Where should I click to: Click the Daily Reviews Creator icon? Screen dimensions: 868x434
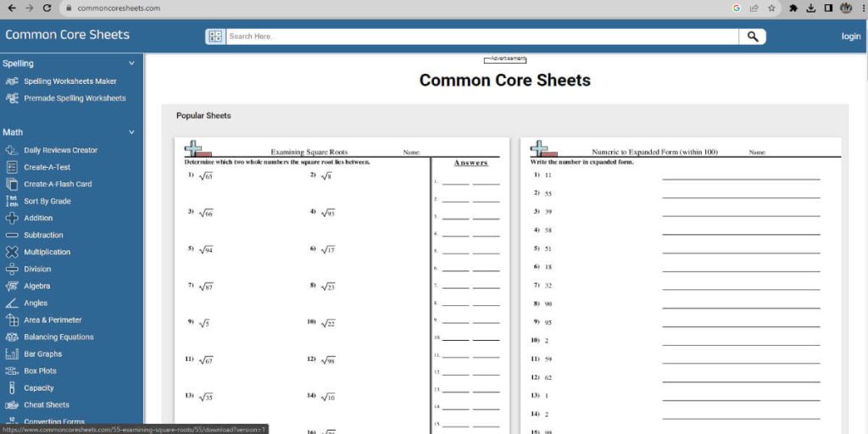coord(12,150)
